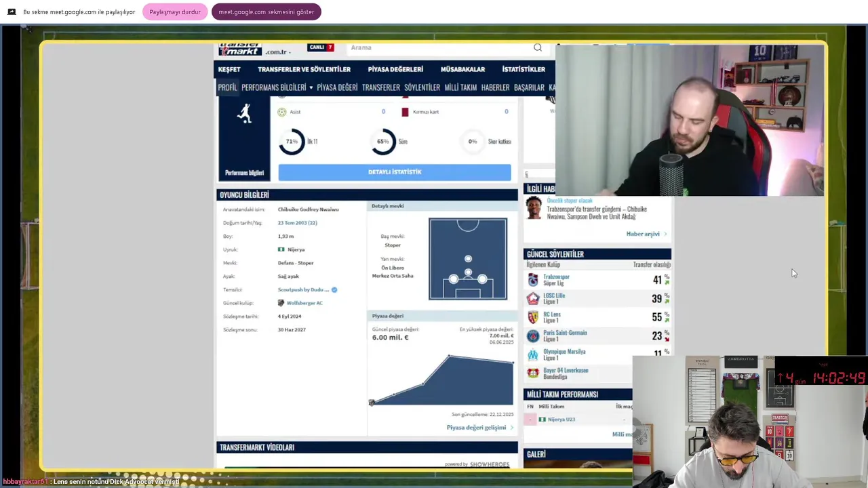Click the RC Lens club crest

click(x=533, y=317)
